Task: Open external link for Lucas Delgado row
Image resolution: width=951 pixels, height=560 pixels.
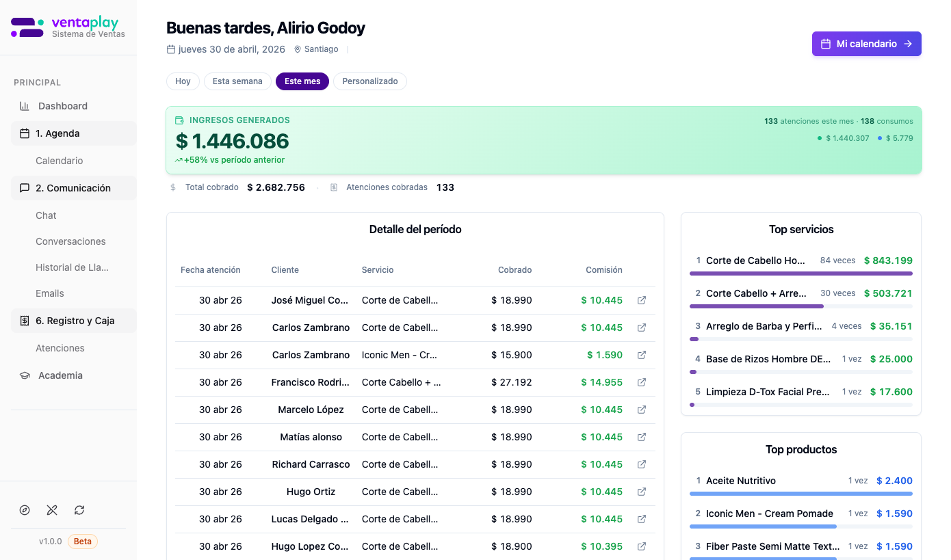Action: pyautogui.click(x=642, y=519)
